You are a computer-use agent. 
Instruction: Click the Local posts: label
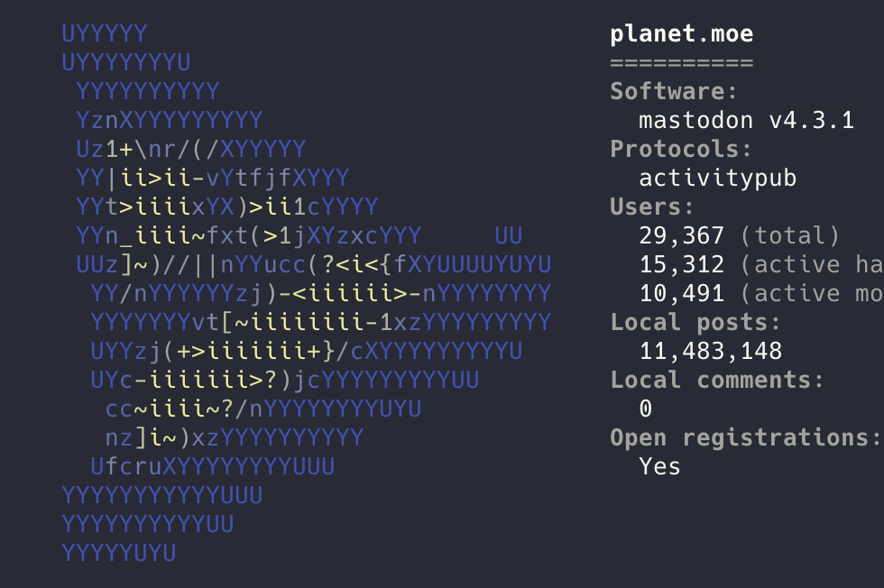pos(695,323)
